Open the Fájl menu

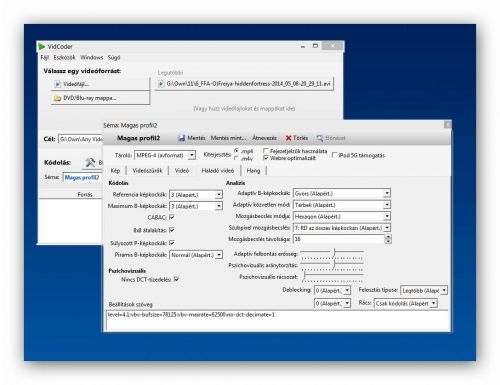[45, 58]
